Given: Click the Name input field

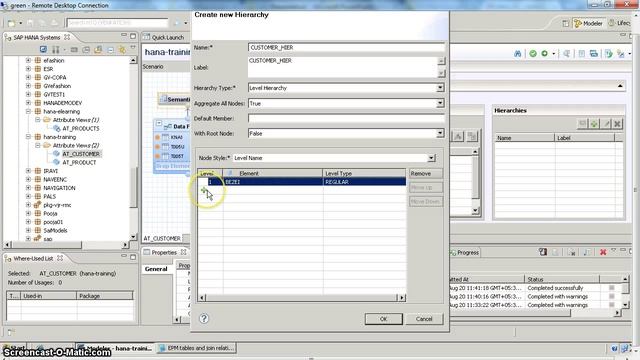Looking at the screenshot, I should point(346,48).
